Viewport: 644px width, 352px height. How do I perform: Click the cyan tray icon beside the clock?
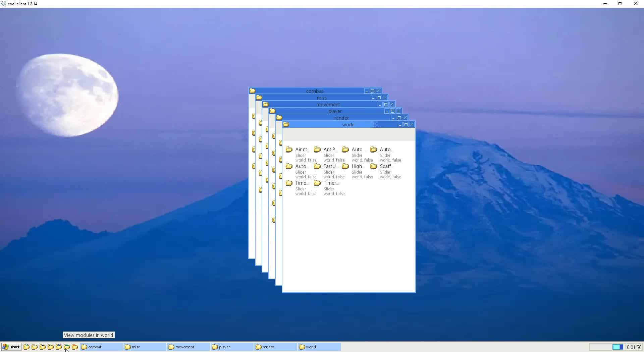tap(618, 347)
